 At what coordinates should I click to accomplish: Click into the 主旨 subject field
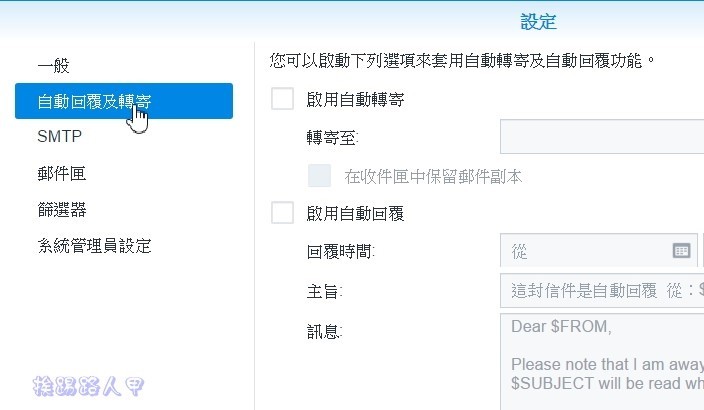tap(602, 291)
